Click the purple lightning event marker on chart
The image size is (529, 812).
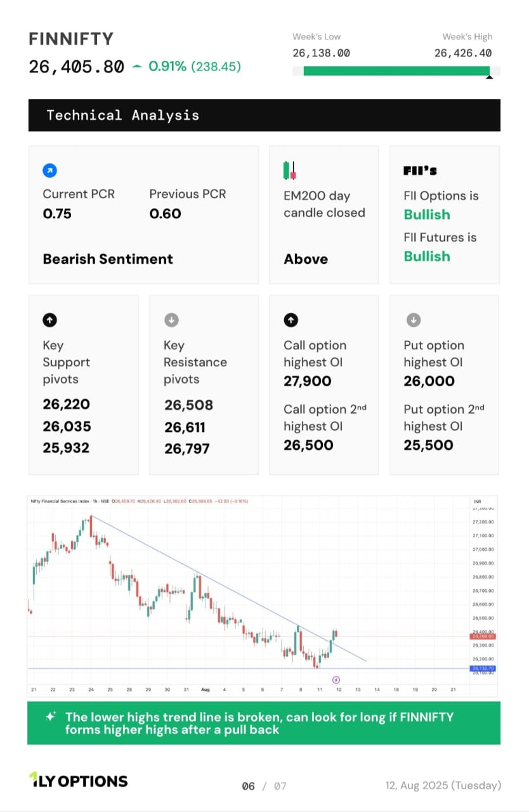click(x=336, y=679)
